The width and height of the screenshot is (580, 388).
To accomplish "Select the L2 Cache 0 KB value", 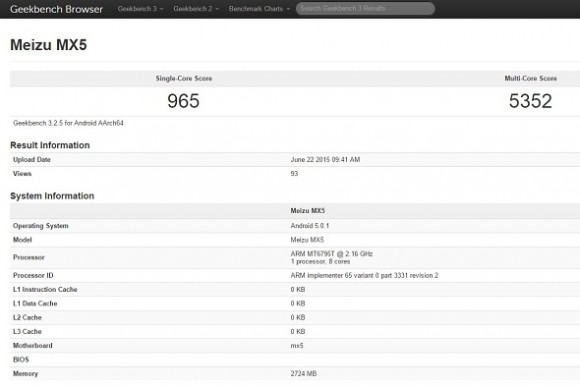I will point(298,318).
